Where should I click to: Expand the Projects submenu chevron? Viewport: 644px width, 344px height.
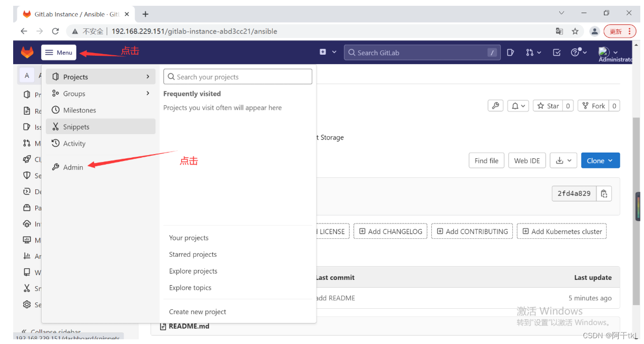(x=147, y=77)
